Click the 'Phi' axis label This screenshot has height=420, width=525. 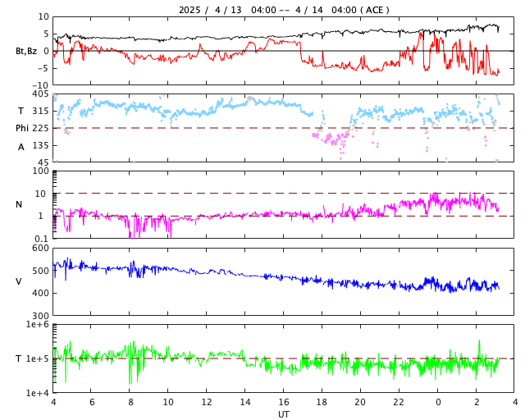tap(22, 128)
